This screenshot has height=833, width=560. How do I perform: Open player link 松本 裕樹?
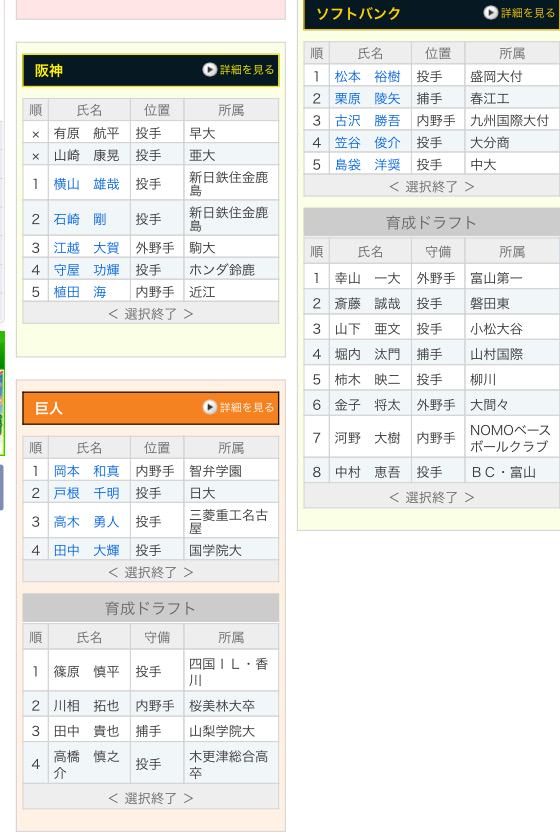367,76
